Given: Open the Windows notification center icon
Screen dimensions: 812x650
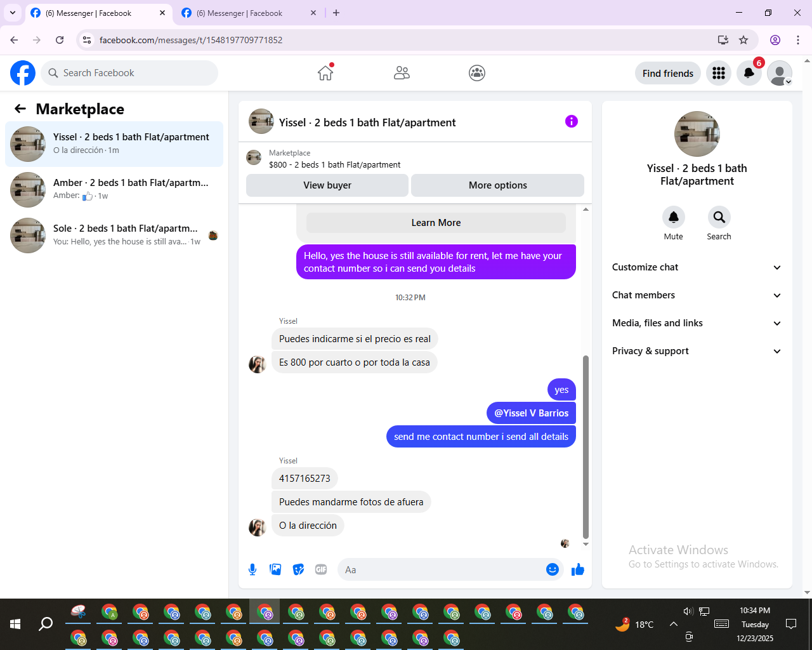Looking at the screenshot, I should (791, 624).
